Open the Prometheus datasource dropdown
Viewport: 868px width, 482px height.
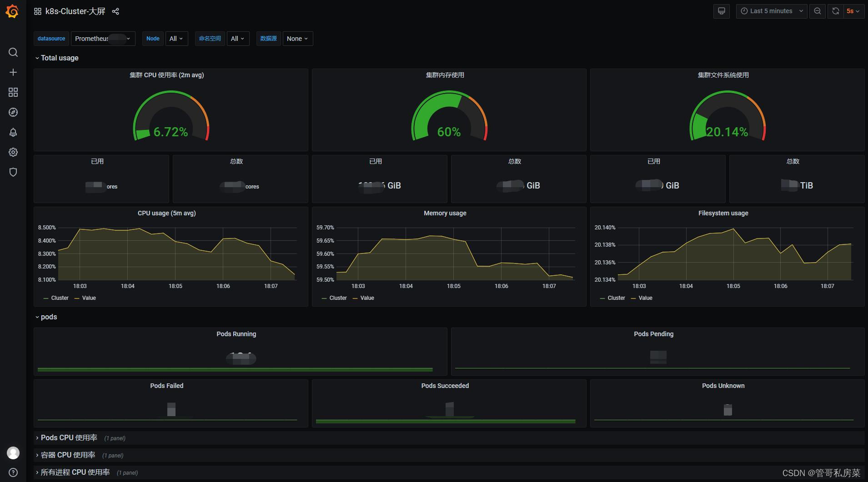[x=103, y=39]
